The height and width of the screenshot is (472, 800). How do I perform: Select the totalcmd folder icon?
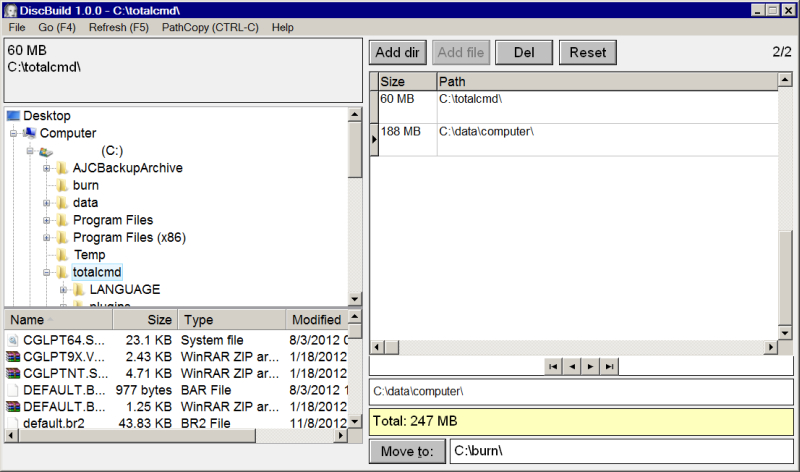[x=62, y=272]
